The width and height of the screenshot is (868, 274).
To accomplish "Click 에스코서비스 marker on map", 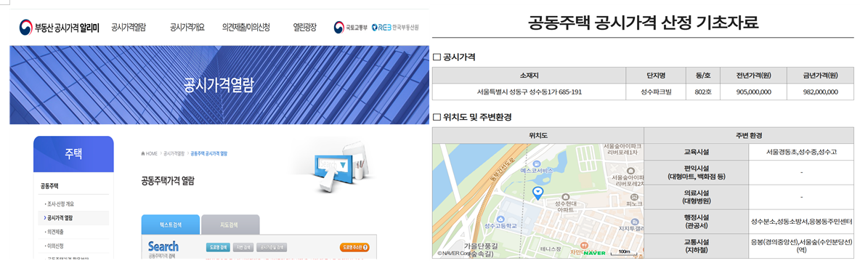I will pyautogui.click(x=536, y=164).
